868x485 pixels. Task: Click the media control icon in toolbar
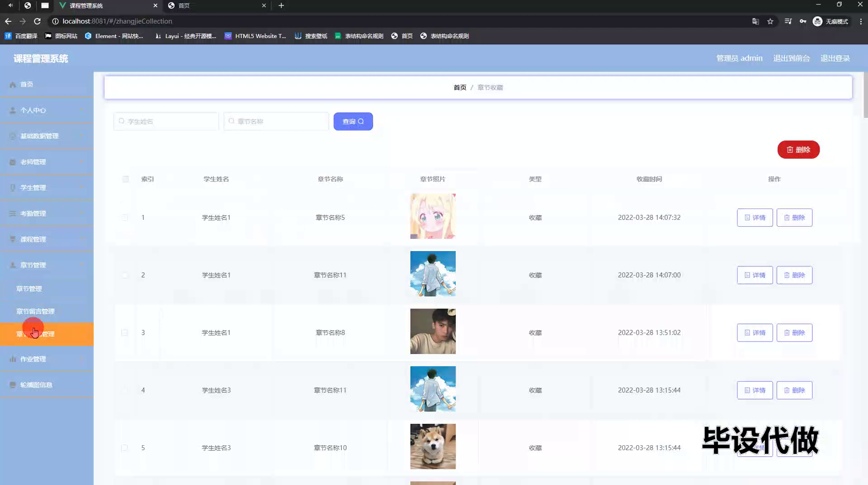click(788, 21)
